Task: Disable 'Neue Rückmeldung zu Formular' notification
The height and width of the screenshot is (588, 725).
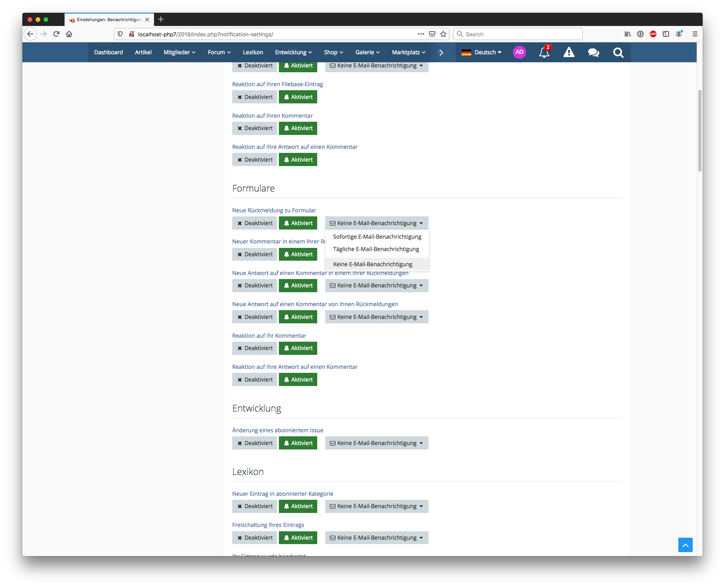Action: (x=255, y=223)
